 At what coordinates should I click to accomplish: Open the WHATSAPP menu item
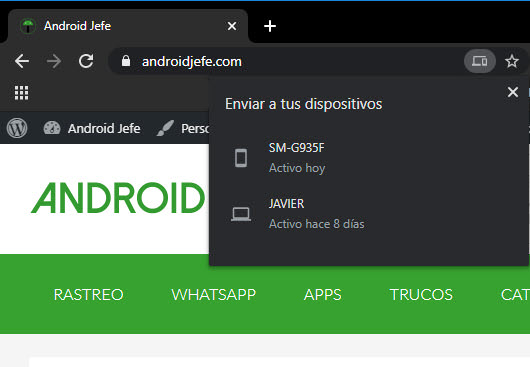(x=214, y=295)
